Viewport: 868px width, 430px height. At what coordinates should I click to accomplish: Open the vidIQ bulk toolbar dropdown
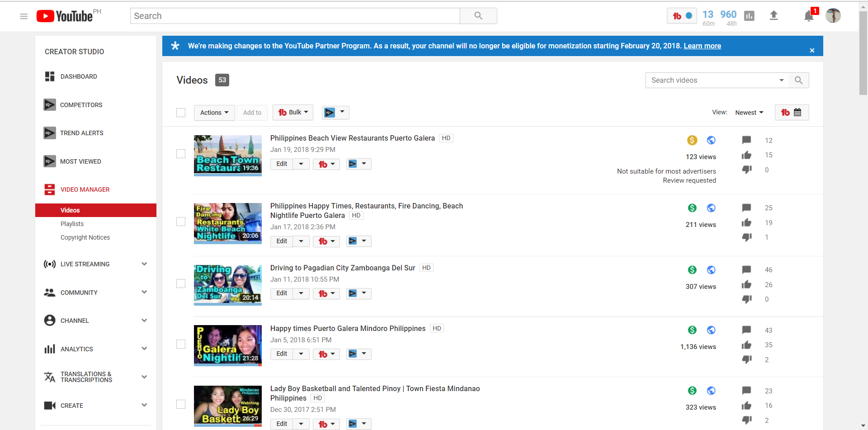[x=335, y=112]
